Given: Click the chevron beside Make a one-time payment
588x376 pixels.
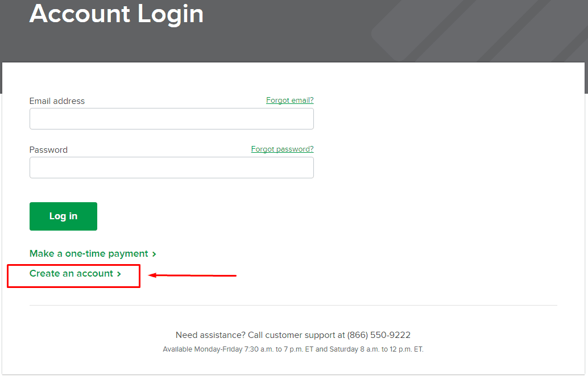Looking at the screenshot, I should click(154, 253).
